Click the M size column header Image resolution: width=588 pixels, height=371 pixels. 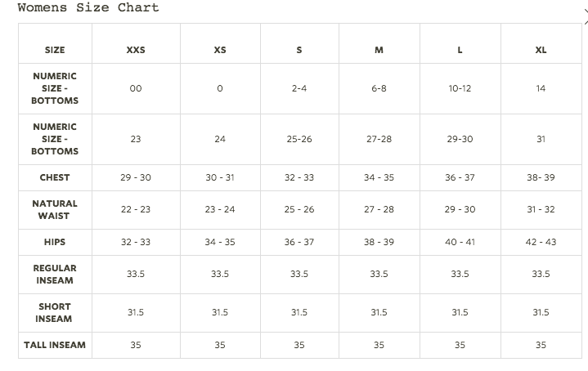pyautogui.click(x=379, y=50)
